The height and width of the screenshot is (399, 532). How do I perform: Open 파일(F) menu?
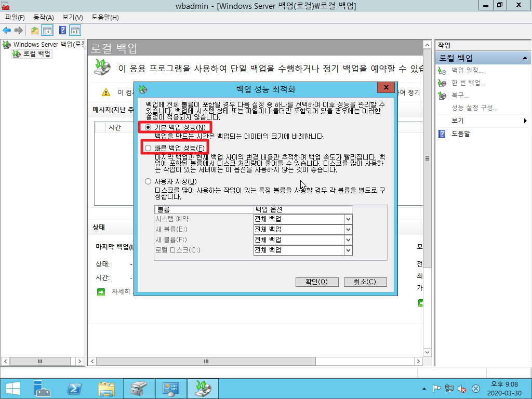15,17
